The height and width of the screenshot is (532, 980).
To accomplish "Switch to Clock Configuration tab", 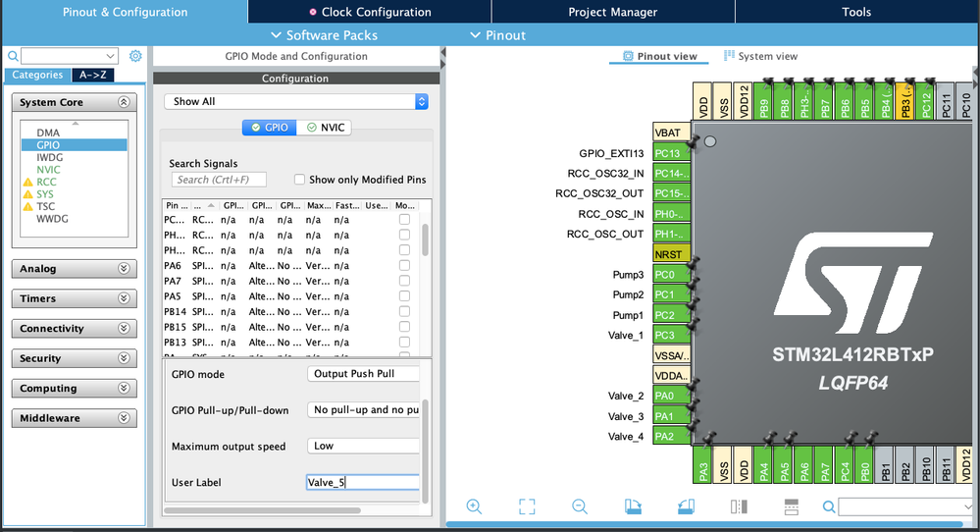I will [370, 12].
